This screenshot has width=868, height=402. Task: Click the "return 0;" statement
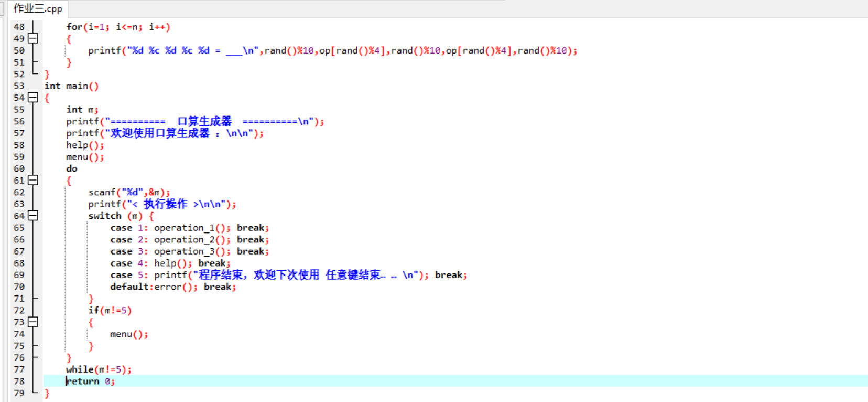91,381
